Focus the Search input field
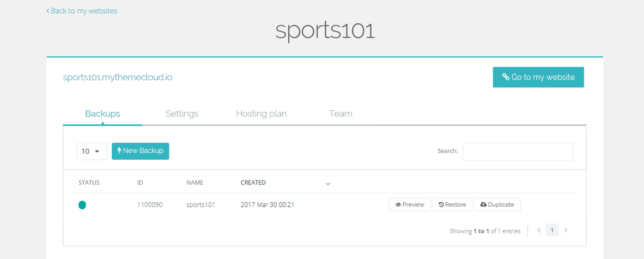 pyautogui.click(x=518, y=152)
